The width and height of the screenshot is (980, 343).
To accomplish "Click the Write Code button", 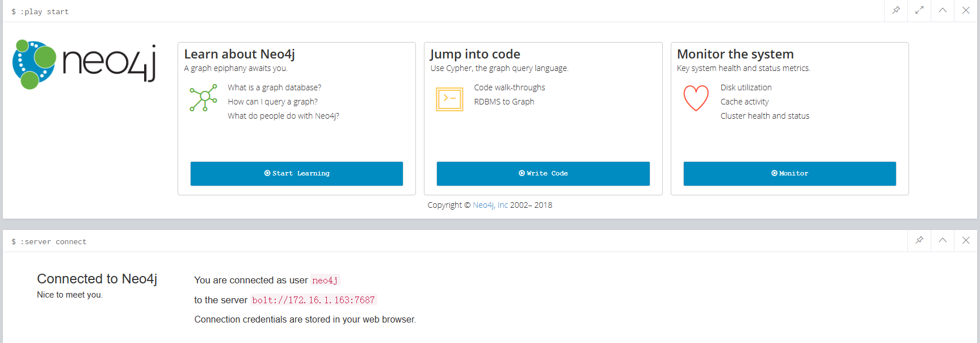I will (x=543, y=174).
